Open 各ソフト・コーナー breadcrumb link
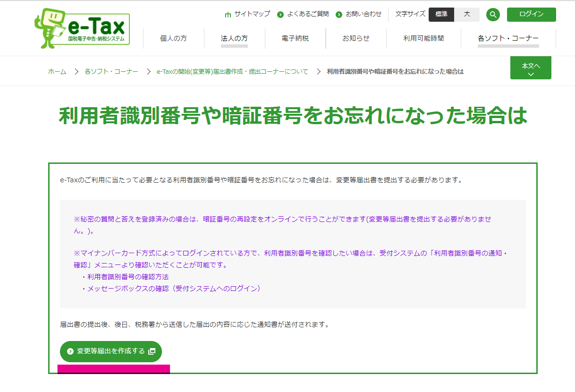The width and height of the screenshot is (575, 392). point(111,71)
